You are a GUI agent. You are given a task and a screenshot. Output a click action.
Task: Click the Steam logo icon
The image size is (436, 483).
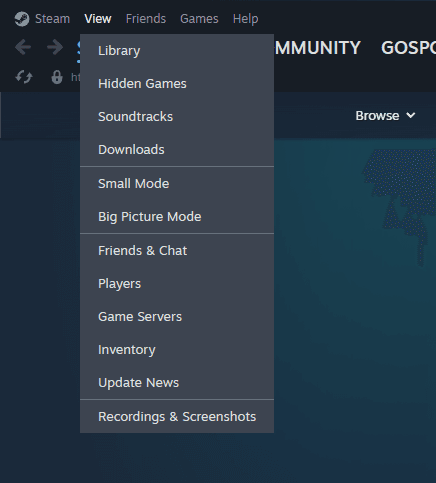(22, 19)
